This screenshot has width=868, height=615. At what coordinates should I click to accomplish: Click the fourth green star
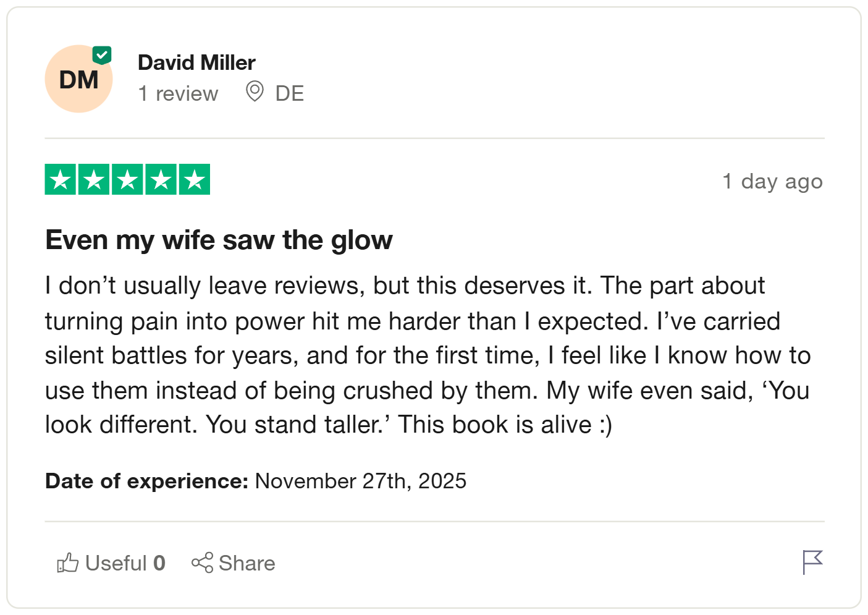(x=161, y=180)
